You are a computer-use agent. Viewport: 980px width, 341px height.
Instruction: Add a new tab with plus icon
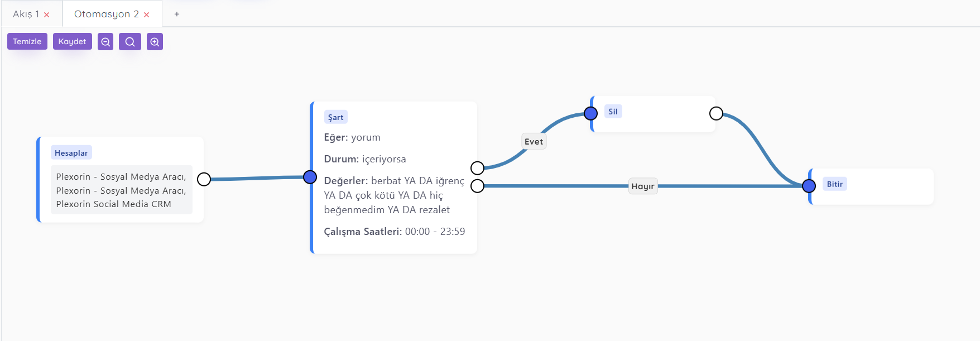coord(177,14)
